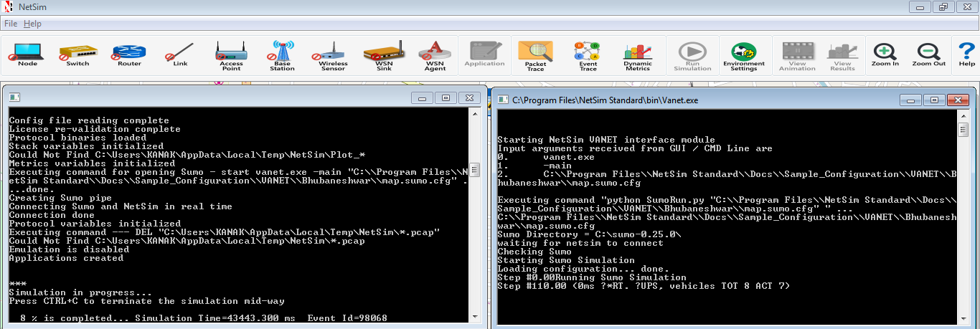Click Vanet.exe console scroll up arrow
980x329 pixels.
pyautogui.click(x=963, y=115)
